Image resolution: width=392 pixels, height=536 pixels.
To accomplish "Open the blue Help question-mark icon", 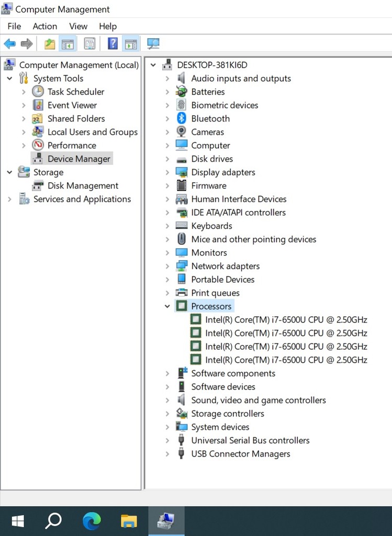I will [113, 43].
